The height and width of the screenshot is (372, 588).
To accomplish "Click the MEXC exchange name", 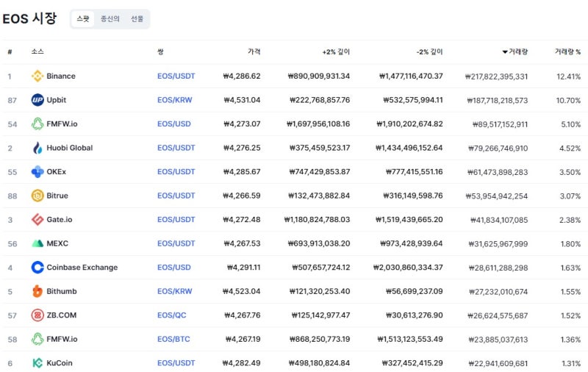I will (x=57, y=244).
